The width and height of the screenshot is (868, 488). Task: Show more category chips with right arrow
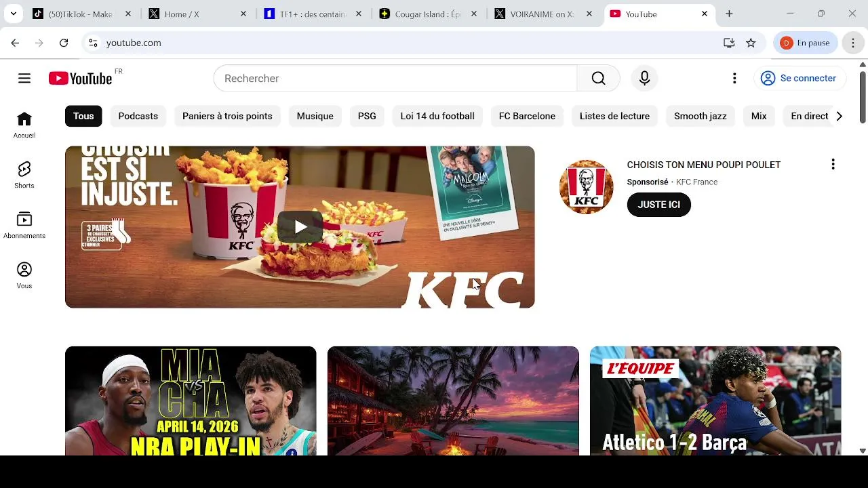(839, 116)
